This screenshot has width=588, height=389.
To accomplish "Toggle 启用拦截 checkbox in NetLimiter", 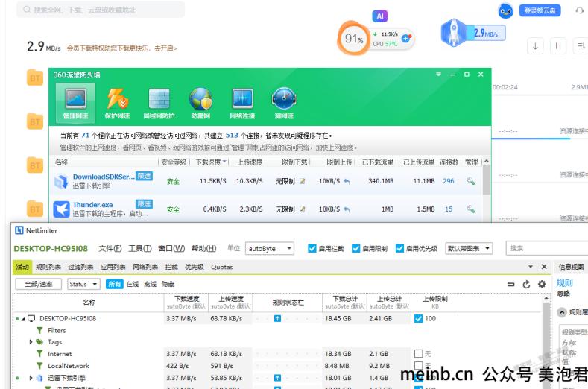I will click(312, 248).
